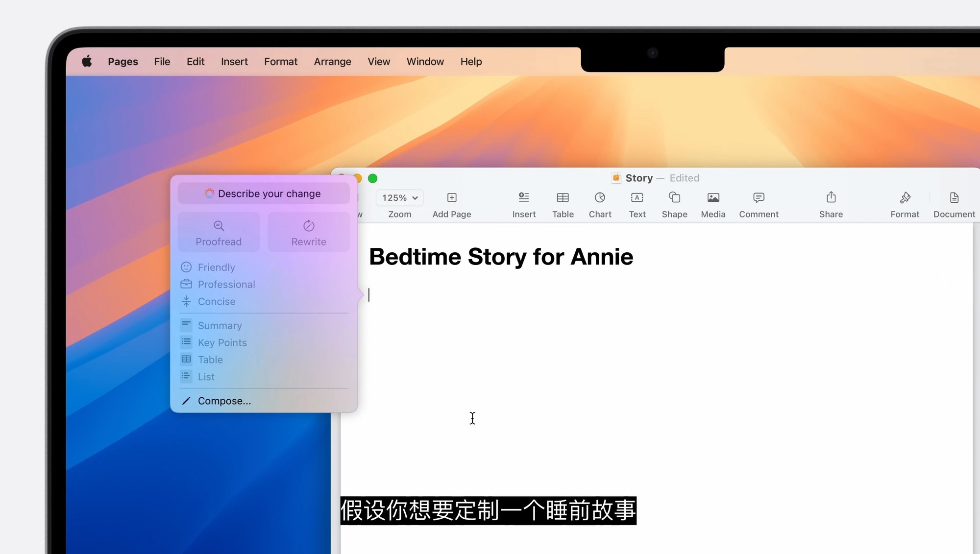The height and width of the screenshot is (554, 980).
Task: Click the Proofread button
Action: click(219, 233)
